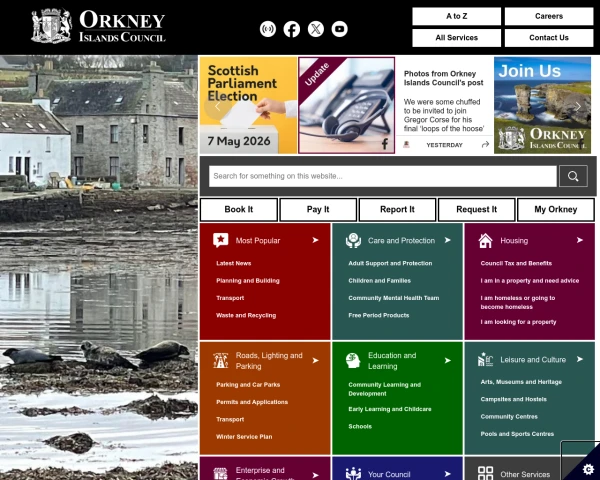
Task: Open the Campsites and Hostels link
Action: [x=514, y=399]
